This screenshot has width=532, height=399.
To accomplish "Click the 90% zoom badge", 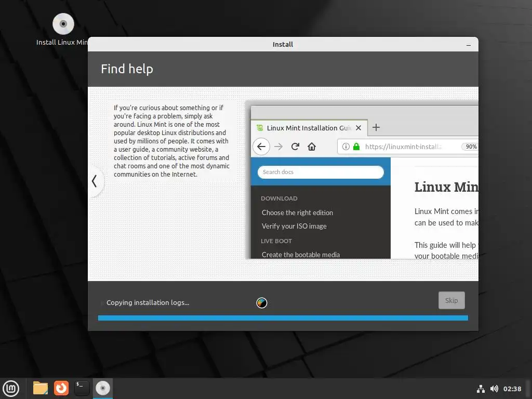I will pos(470,147).
